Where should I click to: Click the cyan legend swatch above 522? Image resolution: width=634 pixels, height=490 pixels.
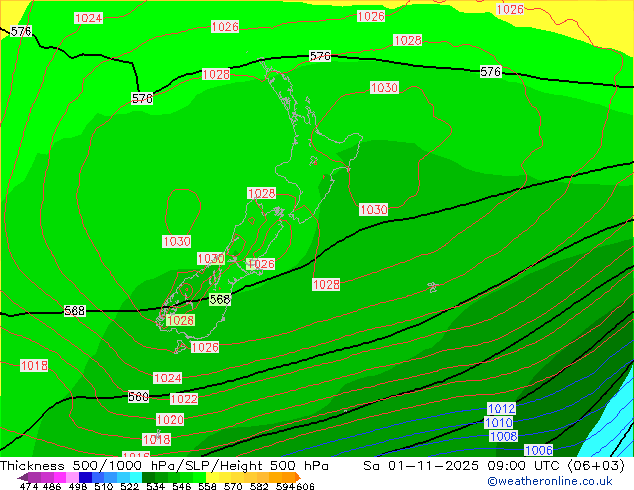pyautogui.click(x=135, y=477)
